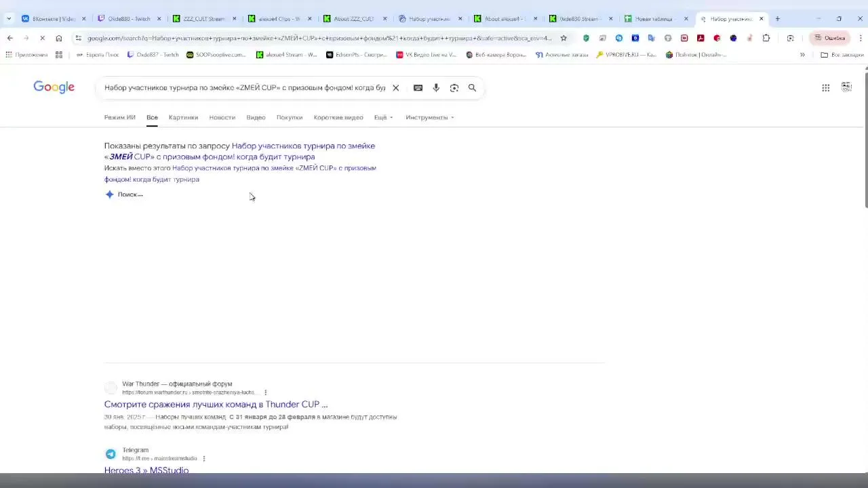This screenshot has height=488, width=868.
Task: Start voice search with the microphone
Action: coord(436,87)
